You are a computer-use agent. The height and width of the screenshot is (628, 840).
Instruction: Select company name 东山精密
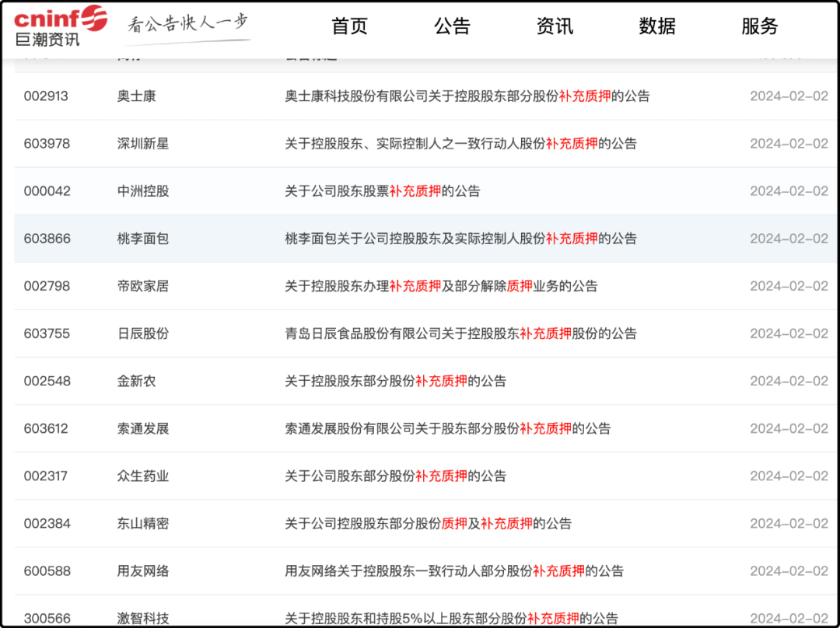pyautogui.click(x=143, y=524)
